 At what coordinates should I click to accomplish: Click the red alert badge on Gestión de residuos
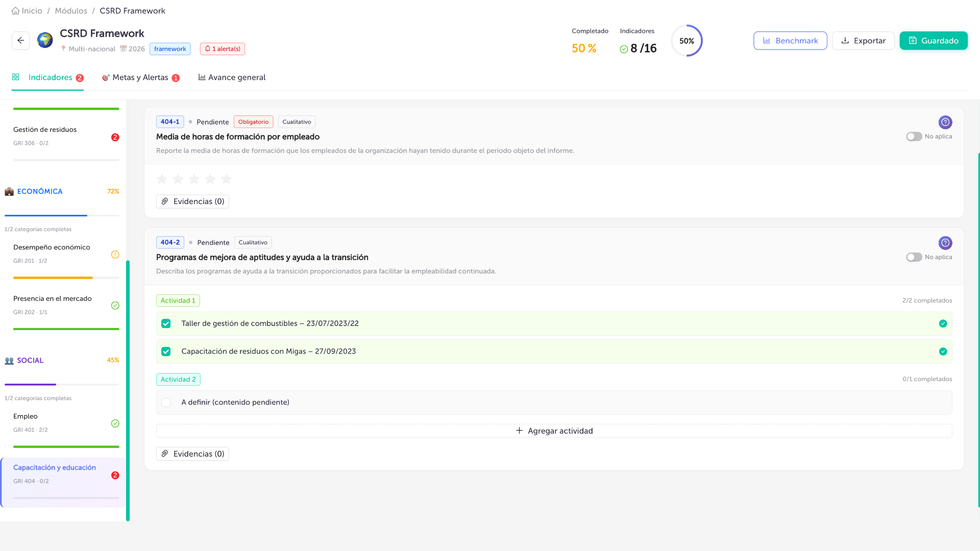(115, 137)
